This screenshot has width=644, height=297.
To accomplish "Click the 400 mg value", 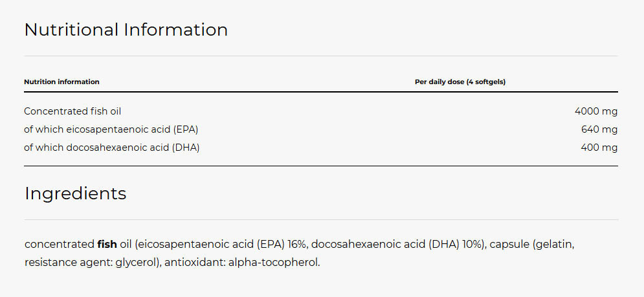I will click(x=599, y=148).
